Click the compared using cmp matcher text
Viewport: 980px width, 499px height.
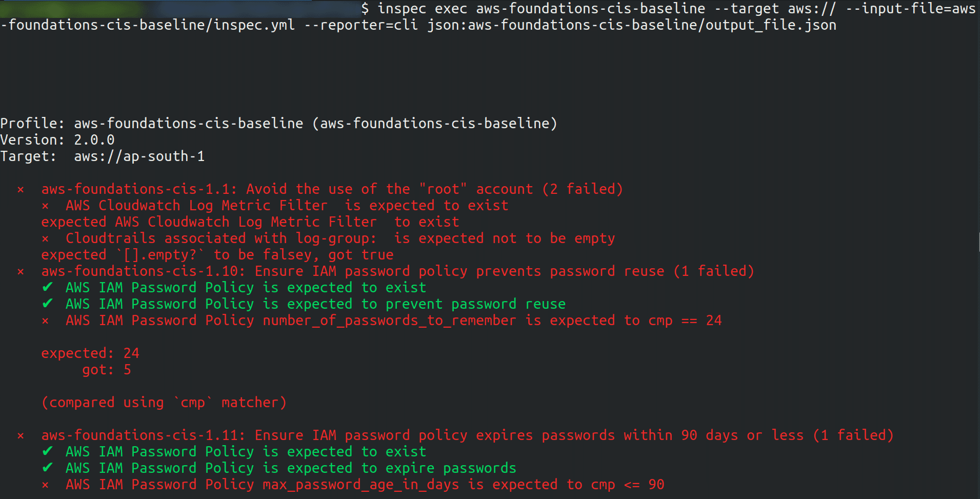click(164, 403)
